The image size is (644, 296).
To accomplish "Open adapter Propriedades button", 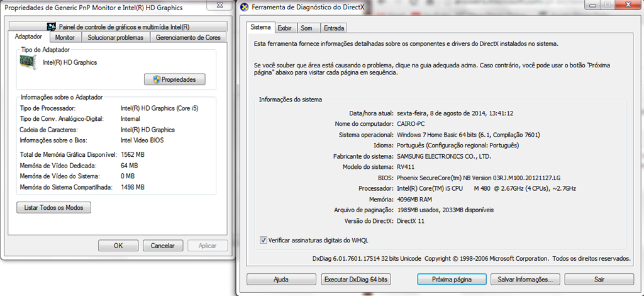I will [x=175, y=79].
